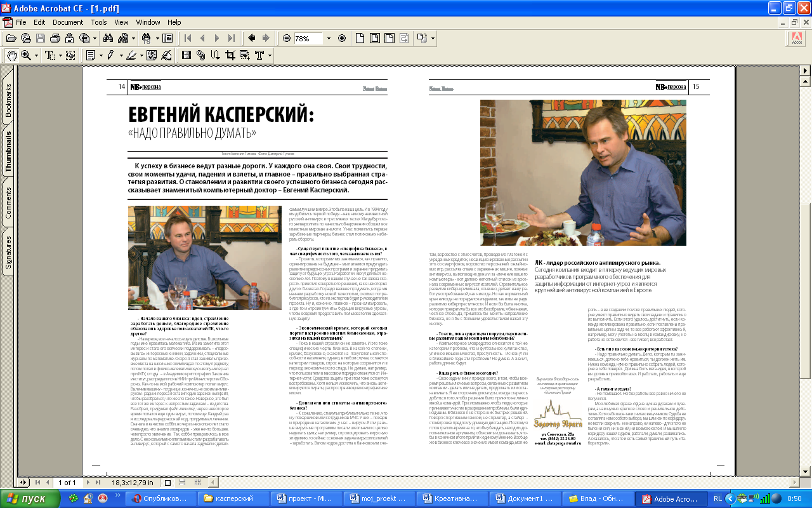This screenshot has height=508, width=812.
Task: Toggle navigation pane button in status bar
Action: 24,483
